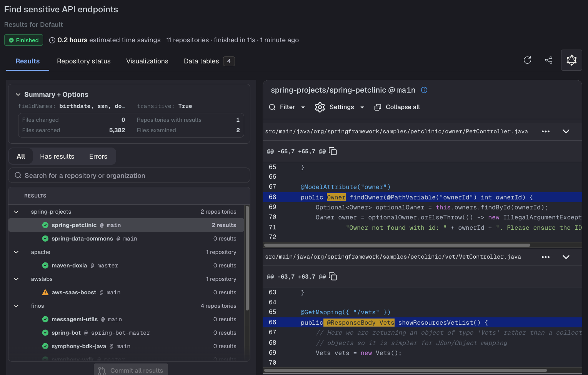Click the Finished status badge
This screenshot has height=375, width=588.
tap(24, 40)
